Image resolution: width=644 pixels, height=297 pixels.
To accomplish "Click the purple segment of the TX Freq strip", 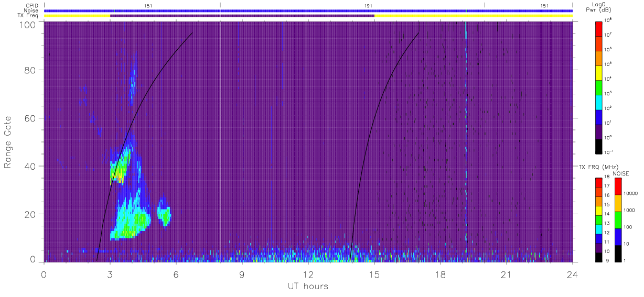I will pyautogui.click(x=242, y=16).
